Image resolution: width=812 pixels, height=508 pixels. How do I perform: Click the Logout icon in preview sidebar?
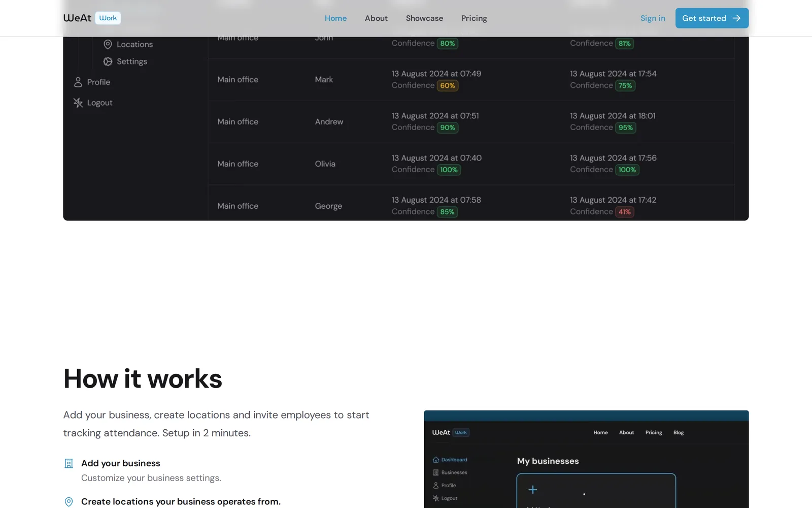435,498
